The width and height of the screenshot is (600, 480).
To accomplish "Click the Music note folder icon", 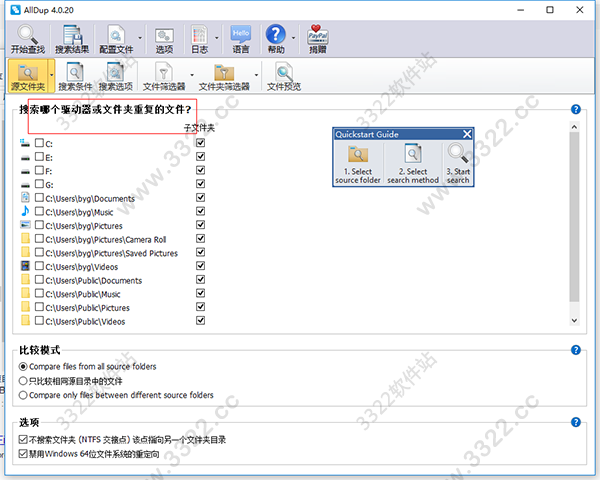I will tap(25, 211).
